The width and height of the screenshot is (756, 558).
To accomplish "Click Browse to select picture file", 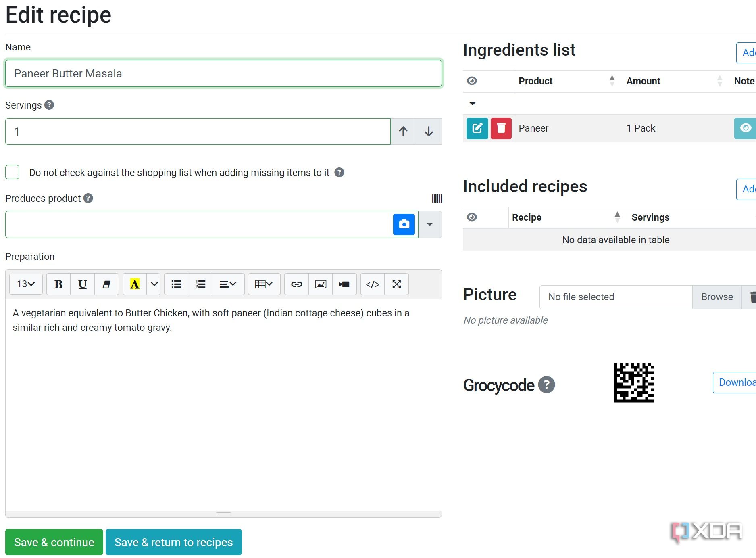I will 717,297.
